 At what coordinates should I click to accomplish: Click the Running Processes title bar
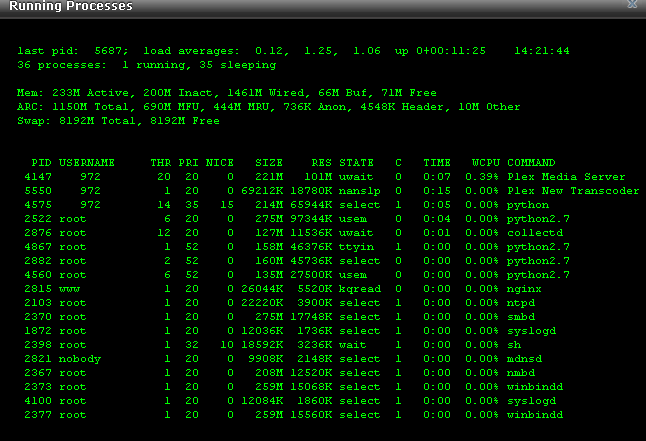[x=300, y=6]
